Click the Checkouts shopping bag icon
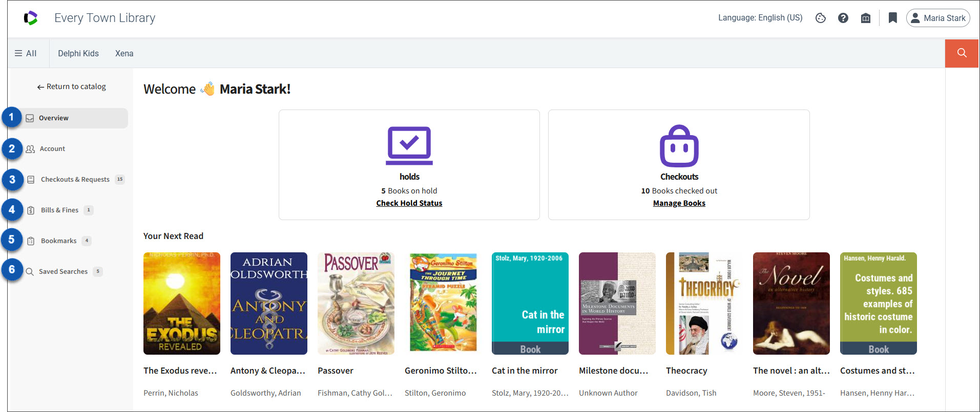Viewport: 980px width, 412px height. (679, 146)
